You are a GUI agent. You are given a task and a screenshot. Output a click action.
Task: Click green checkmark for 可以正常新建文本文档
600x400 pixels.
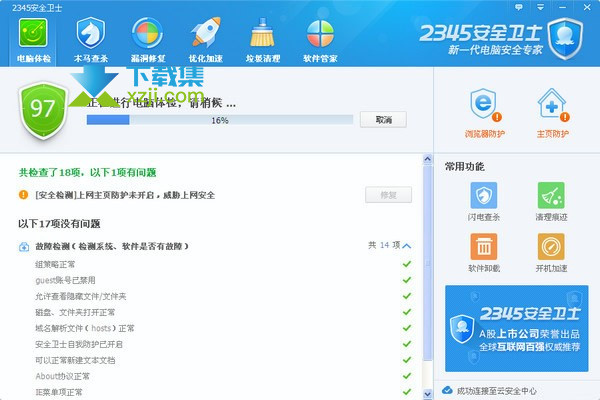coord(407,360)
